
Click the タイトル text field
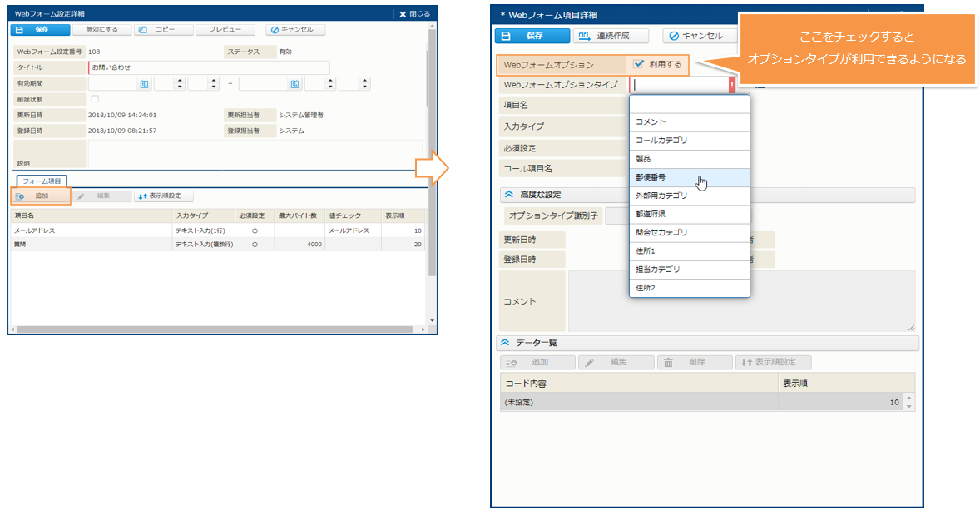(208, 67)
